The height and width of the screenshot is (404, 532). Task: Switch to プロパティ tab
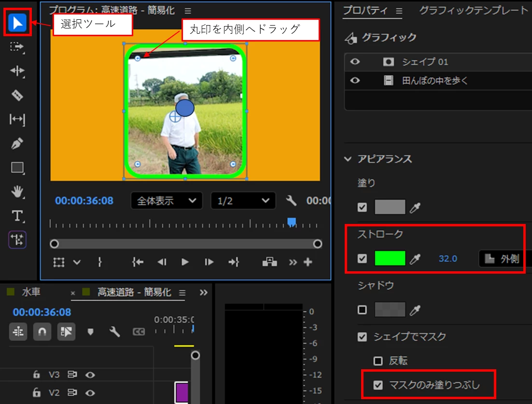[x=365, y=11]
